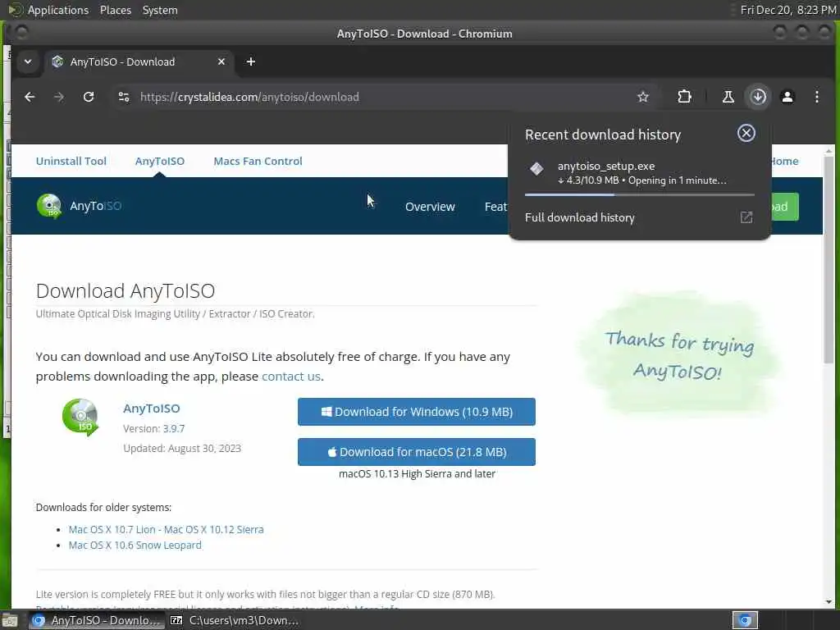Screen dimensions: 840x630
Task: Open the Uninstall Tool site tab
Action: coord(71,162)
